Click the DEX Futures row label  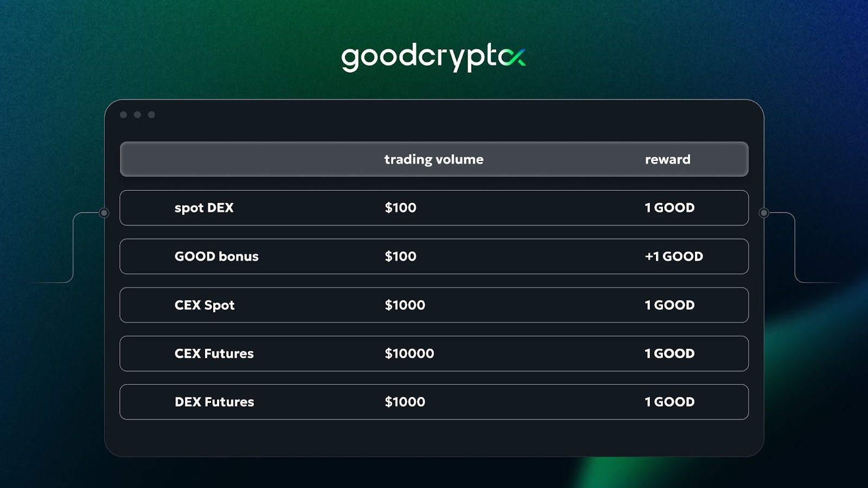tap(214, 402)
